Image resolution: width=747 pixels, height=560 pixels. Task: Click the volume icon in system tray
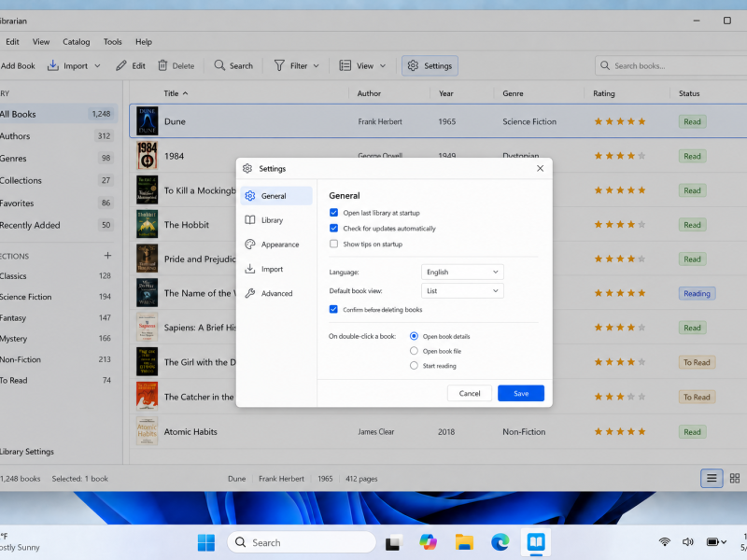pos(687,541)
